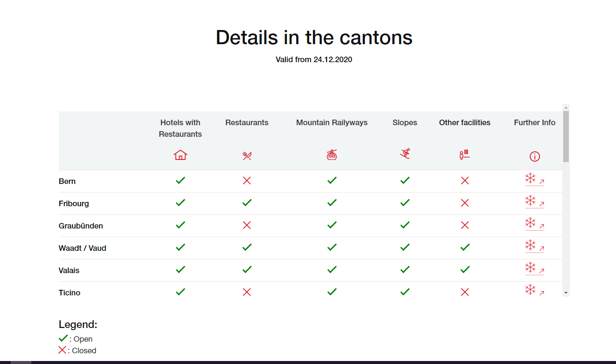Image resolution: width=616 pixels, height=364 pixels.
Task: Open Waadt / Vaud snowflake info link
Action: coord(534,246)
